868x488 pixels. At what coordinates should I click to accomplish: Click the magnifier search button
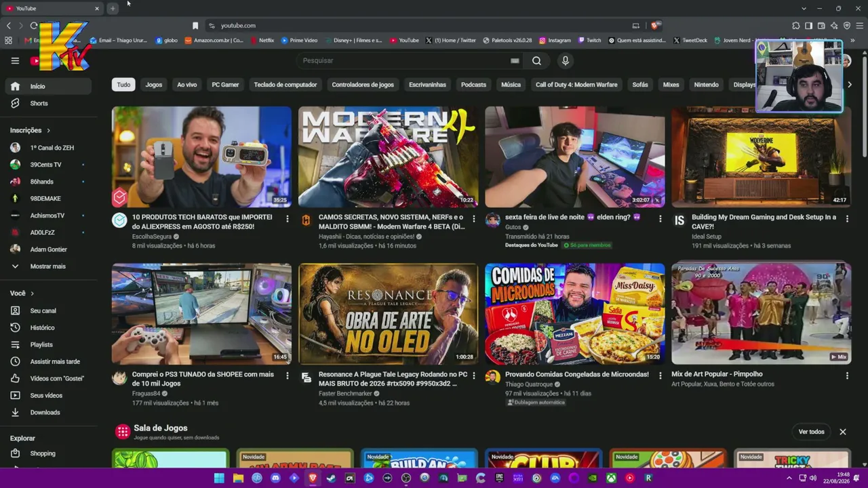(536, 60)
